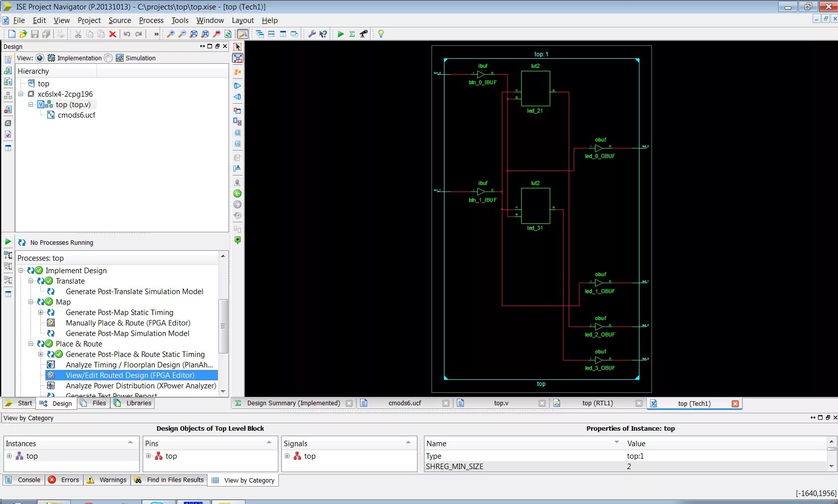Expand Generate Post-Map Static Timing node
This screenshot has height=504, width=838.
click(x=41, y=312)
